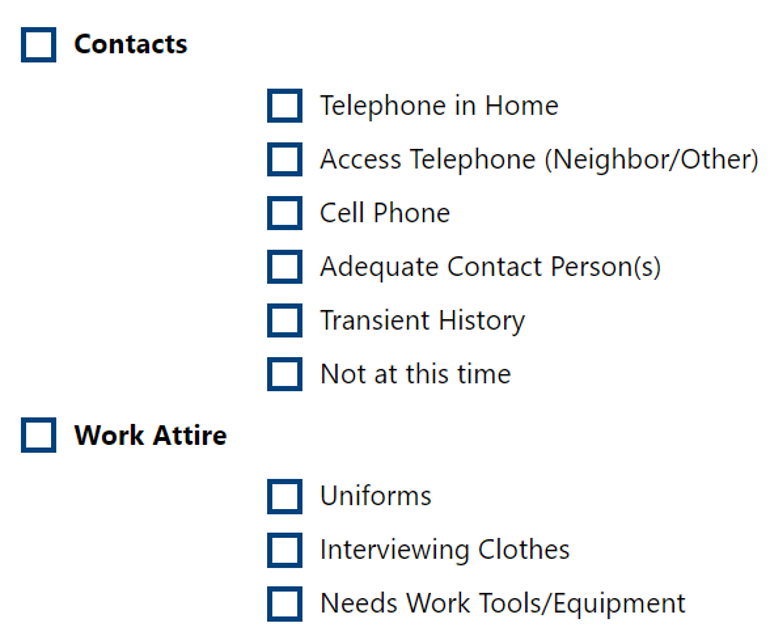The image size is (782, 630).
Task: Click the Transient History label text
Action: [422, 321]
